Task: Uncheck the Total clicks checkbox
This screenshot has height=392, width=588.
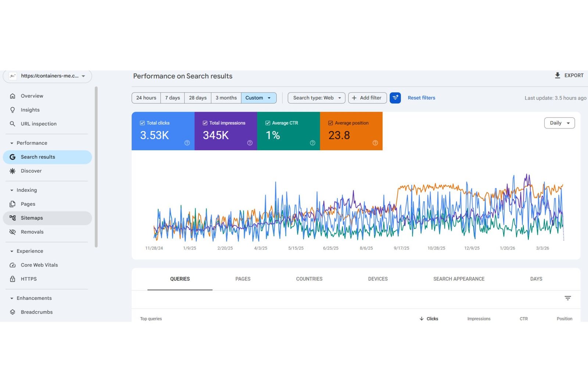Action: pyautogui.click(x=142, y=123)
